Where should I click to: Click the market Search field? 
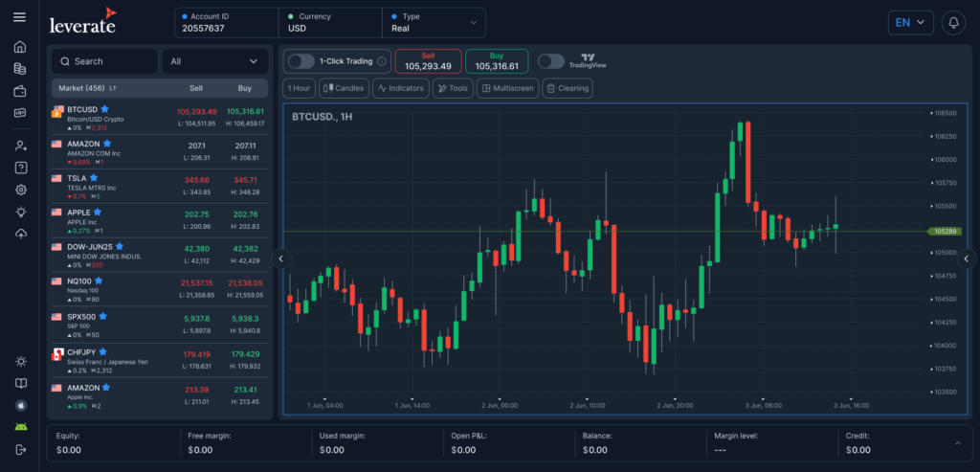pyautogui.click(x=104, y=61)
